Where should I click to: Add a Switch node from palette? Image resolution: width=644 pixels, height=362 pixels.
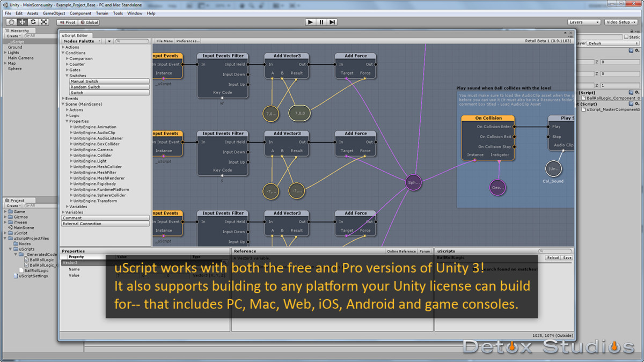click(x=109, y=93)
